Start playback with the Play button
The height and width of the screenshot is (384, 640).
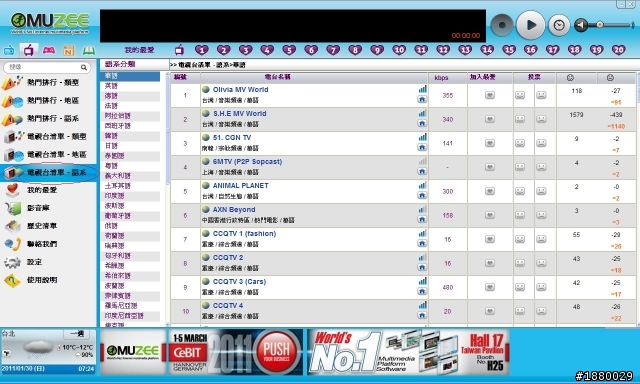pyautogui.click(x=530, y=25)
